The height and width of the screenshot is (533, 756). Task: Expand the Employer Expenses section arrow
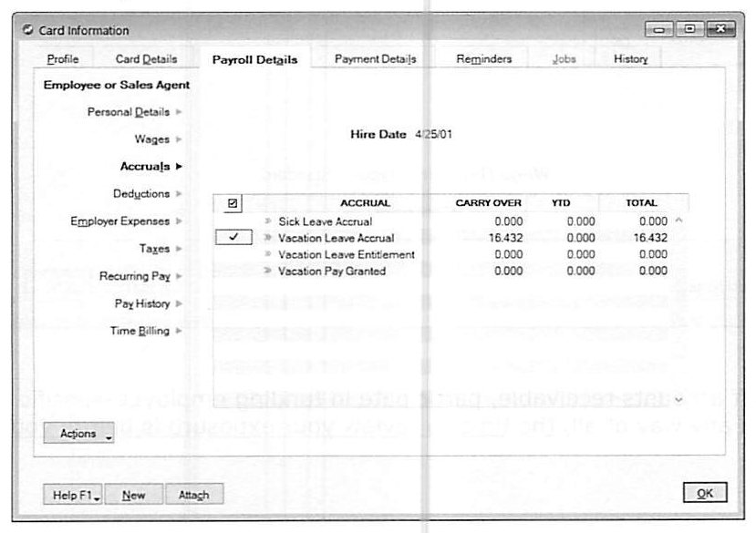coord(179,221)
